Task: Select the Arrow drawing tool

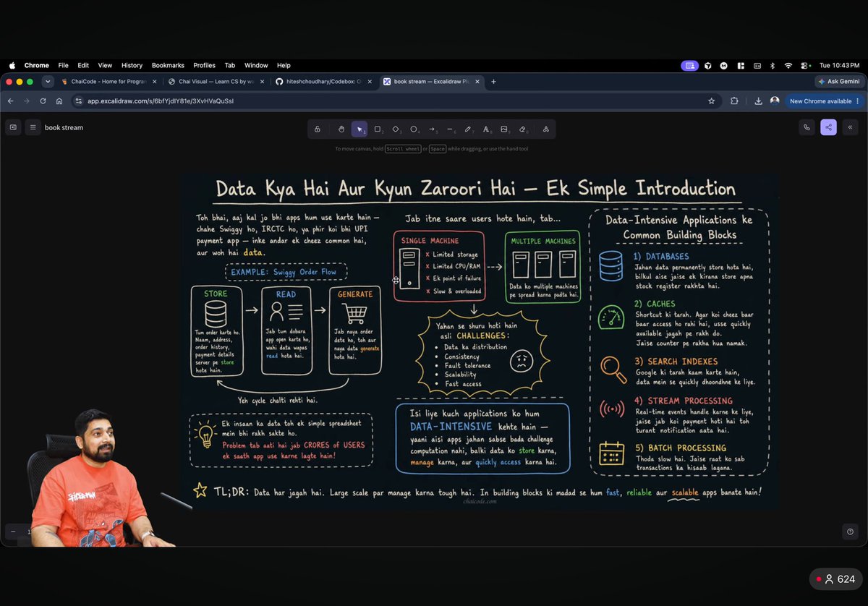Action: 432,129
